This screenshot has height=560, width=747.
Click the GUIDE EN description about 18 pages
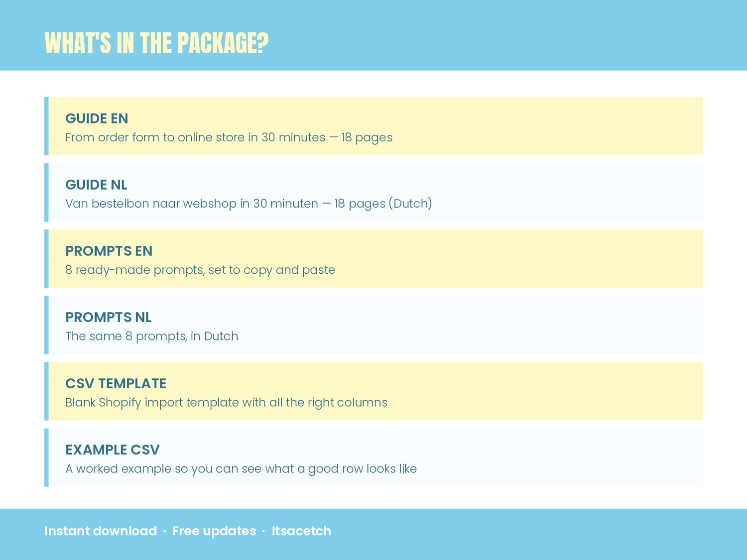229,137
